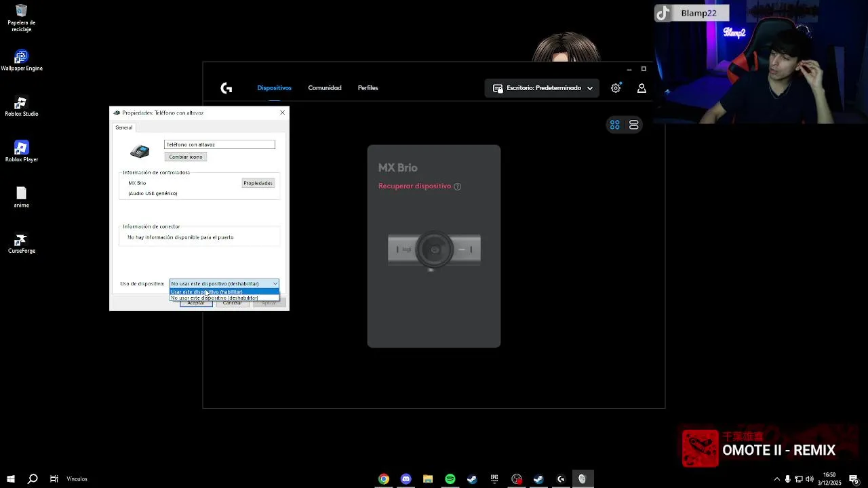Image resolution: width=868 pixels, height=488 pixels.
Task: Select the anime file on the desktop
Action: click(22, 197)
